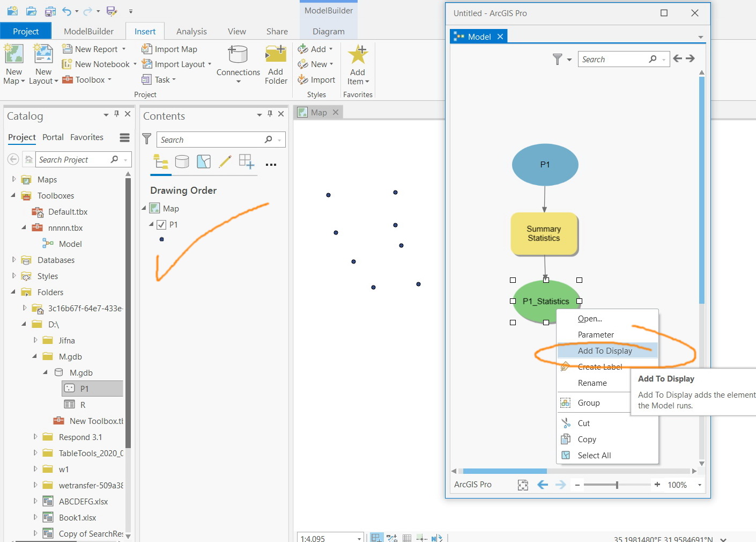Collapse the M.gdb geodatabase
This screenshot has width=756, height=542.
45,372
